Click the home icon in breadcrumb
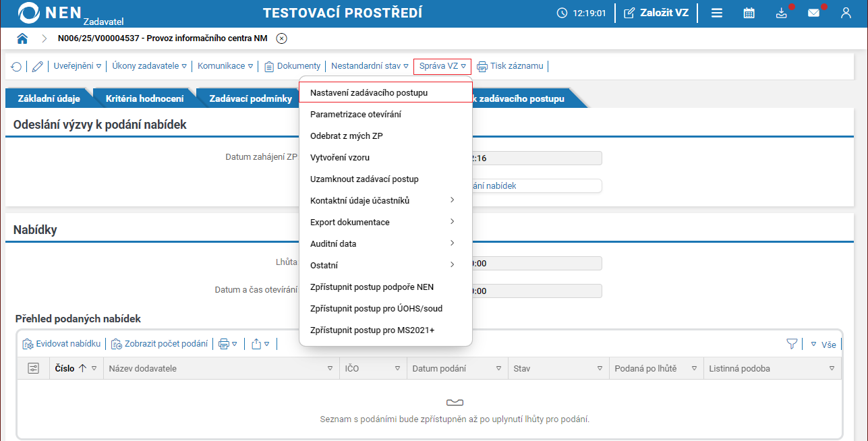 point(22,38)
